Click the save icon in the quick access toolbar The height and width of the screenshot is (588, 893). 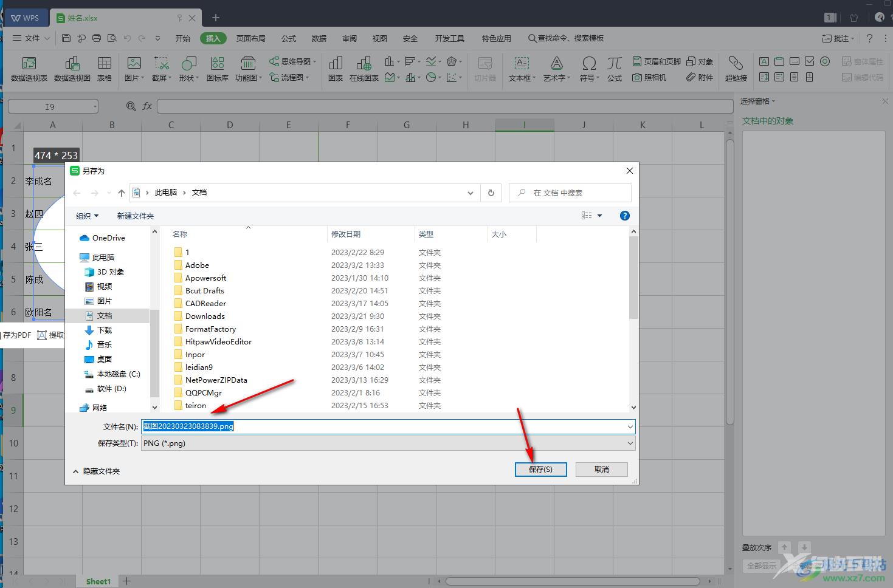click(66, 38)
